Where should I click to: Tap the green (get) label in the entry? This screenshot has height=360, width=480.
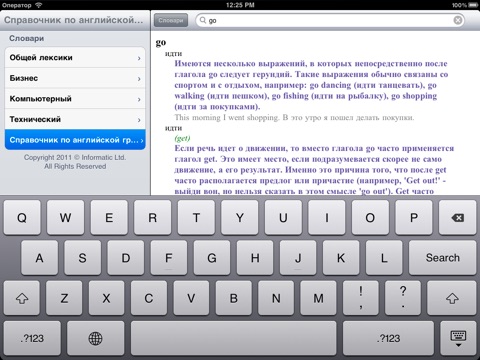tap(182, 138)
